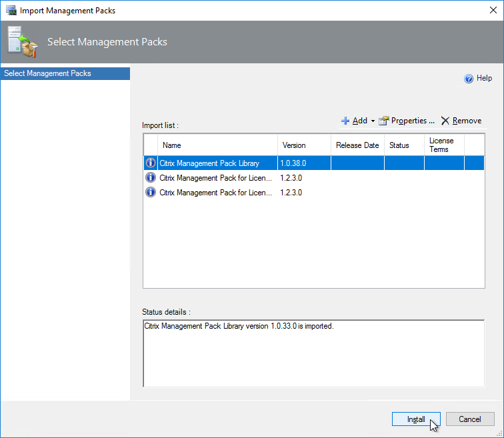Click the 1.0.38.0 version cell
504x438 pixels.
tap(303, 163)
